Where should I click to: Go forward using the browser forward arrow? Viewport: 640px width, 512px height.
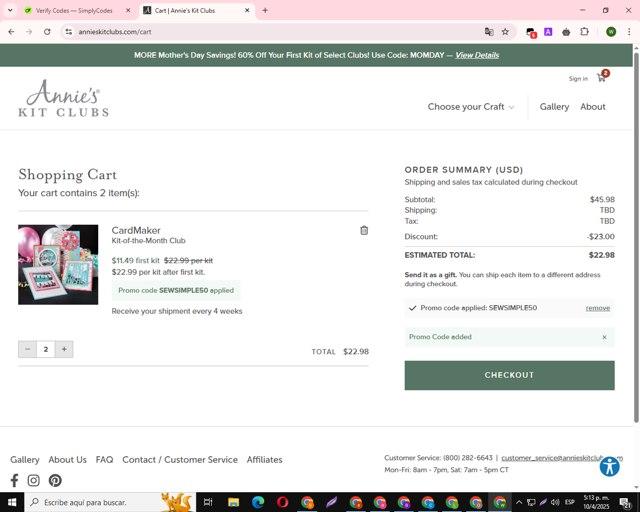pyautogui.click(x=29, y=31)
